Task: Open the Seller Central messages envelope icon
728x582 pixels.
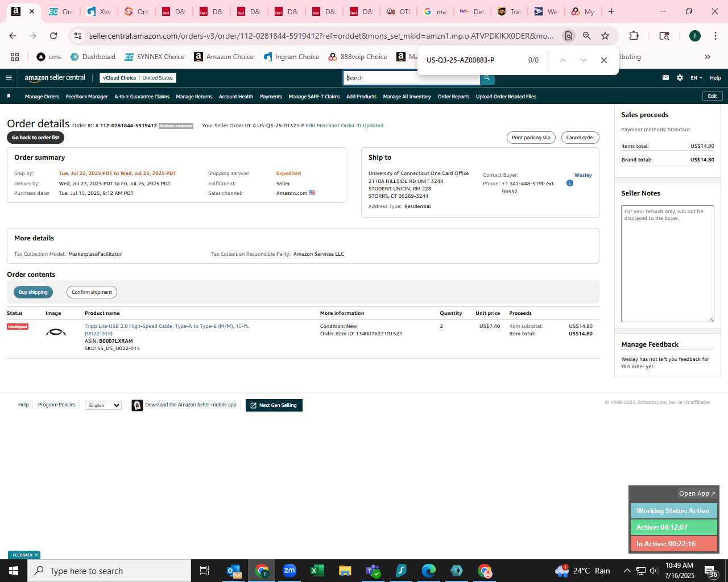Action: point(665,78)
